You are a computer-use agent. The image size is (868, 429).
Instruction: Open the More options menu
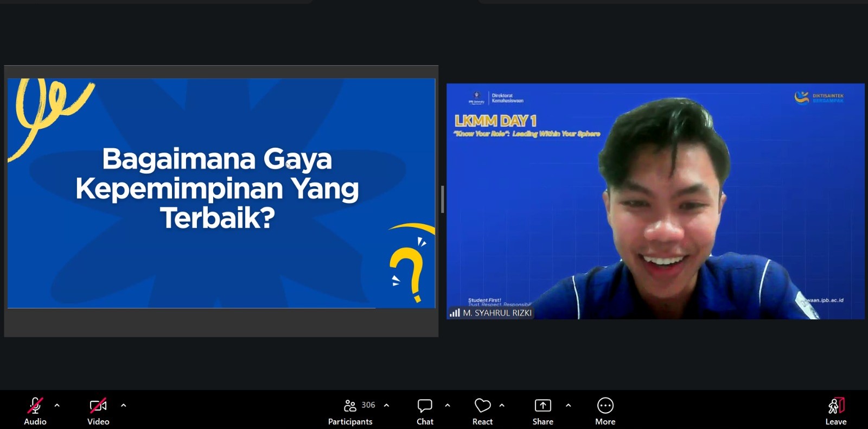(605, 412)
